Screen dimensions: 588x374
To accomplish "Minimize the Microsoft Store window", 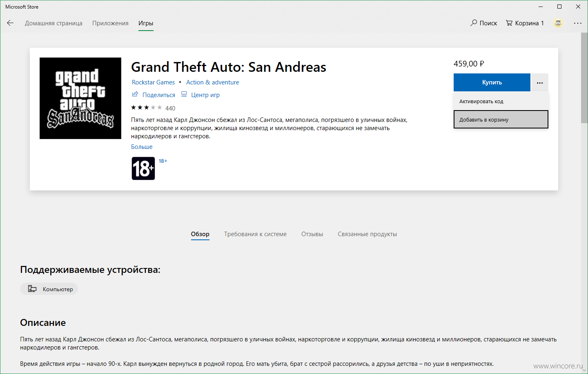I will coord(541,7).
